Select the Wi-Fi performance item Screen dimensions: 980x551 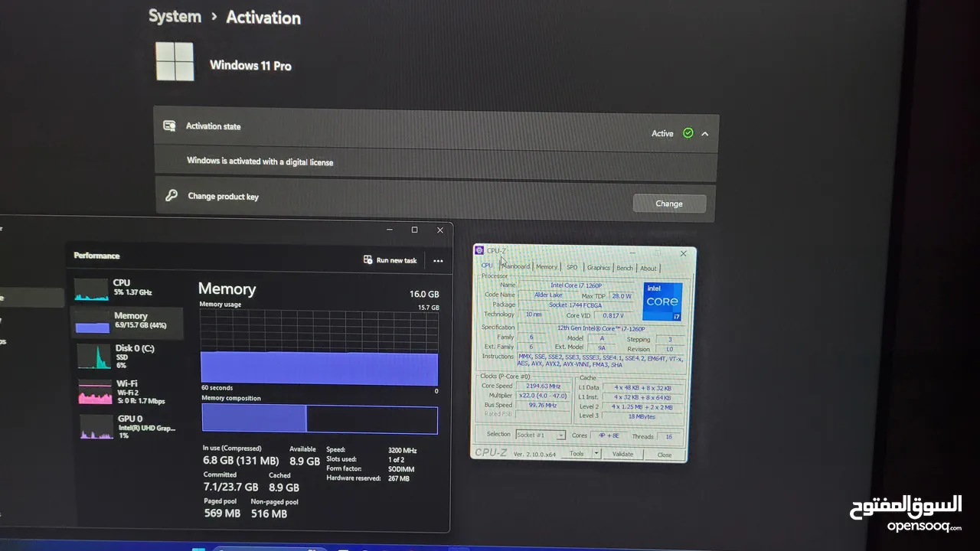point(126,391)
